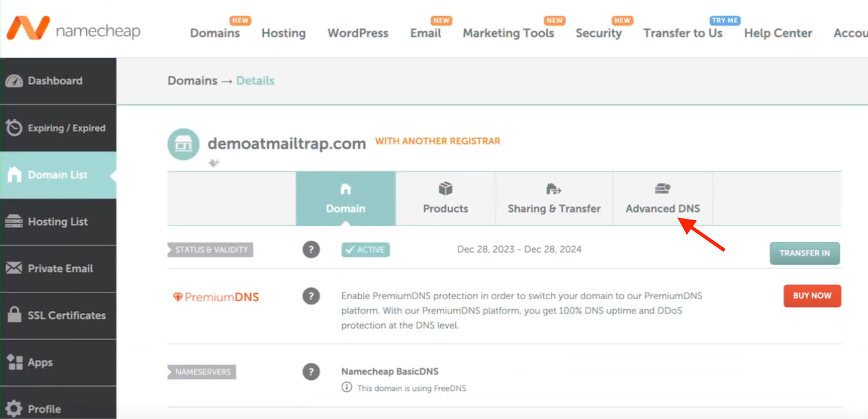Open the Dashboard speedometer icon
The height and width of the screenshot is (419, 868).
[x=14, y=81]
